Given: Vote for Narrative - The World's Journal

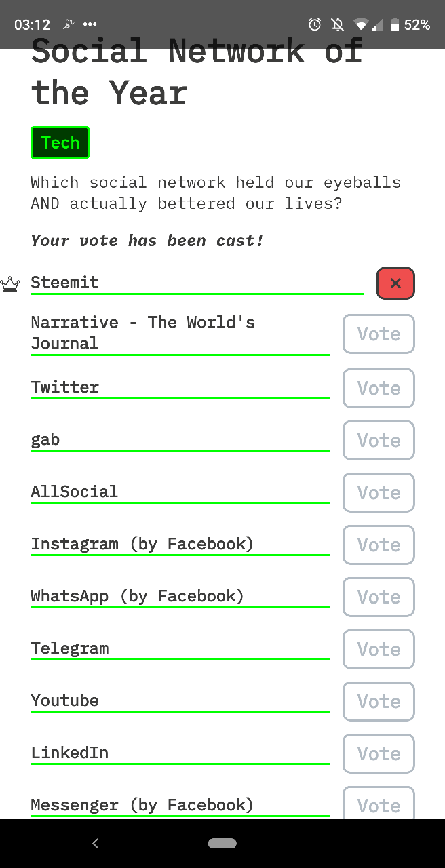Looking at the screenshot, I should [379, 334].
